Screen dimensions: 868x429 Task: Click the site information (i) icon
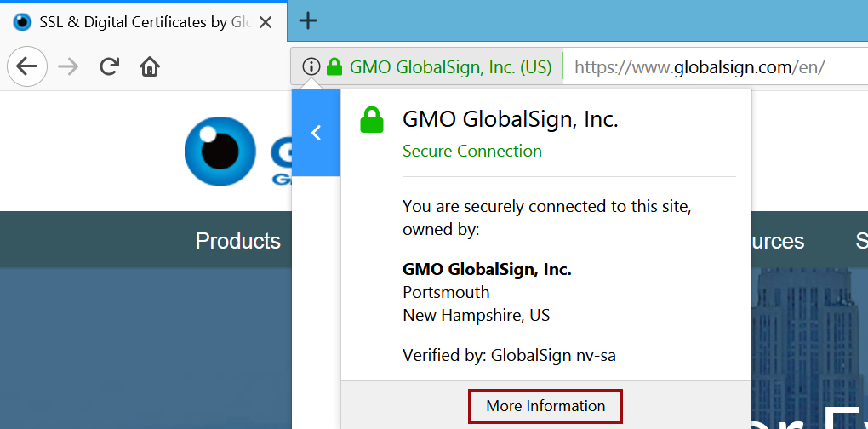click(311, 66)
